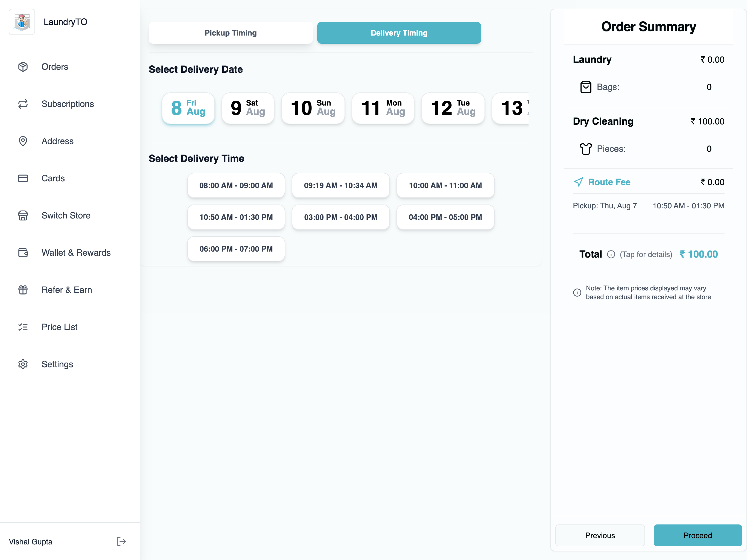Click the LaundryTO logo avatar
747x560 pixels.
pos(22,22)
